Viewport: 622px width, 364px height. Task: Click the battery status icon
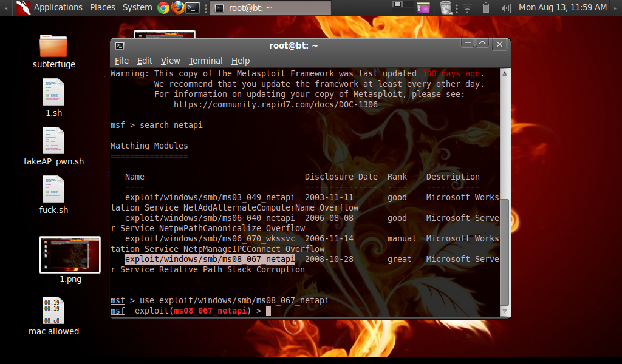[x=486, y=7]
